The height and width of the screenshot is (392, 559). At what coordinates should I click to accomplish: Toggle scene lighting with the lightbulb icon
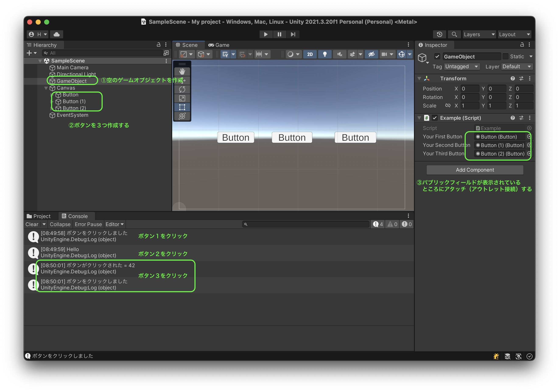pos(324,54)
